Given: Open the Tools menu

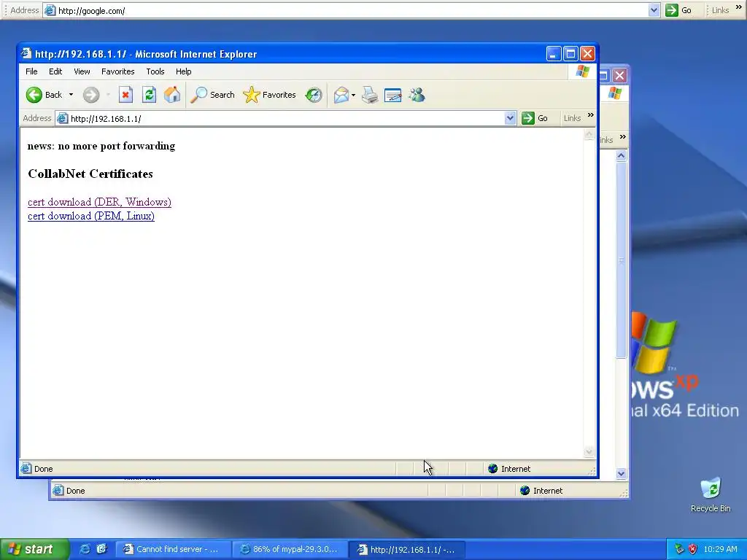Looking at the screenshot, I should coord(155,71).
